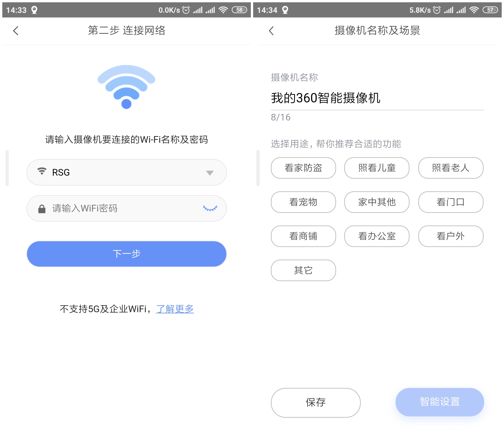
Task: Click the alarm icon in right status bar
Action: click(437, 10)
